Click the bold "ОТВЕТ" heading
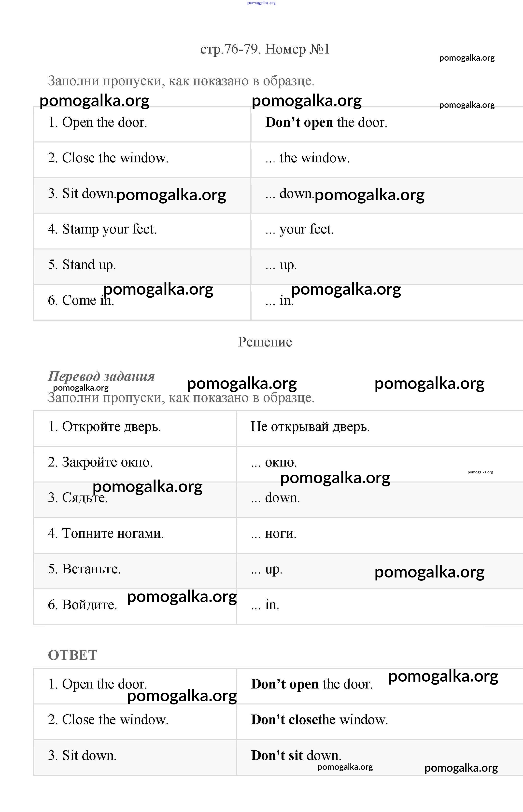Image resolution: width=523 pixels, height=812 pixels. click(73, 655)
